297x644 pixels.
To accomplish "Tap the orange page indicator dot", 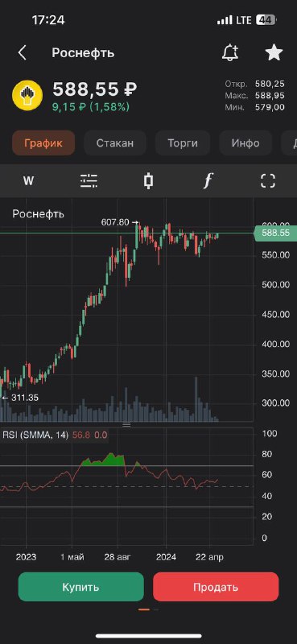I will pyautogui.click(x=144, y=609).
